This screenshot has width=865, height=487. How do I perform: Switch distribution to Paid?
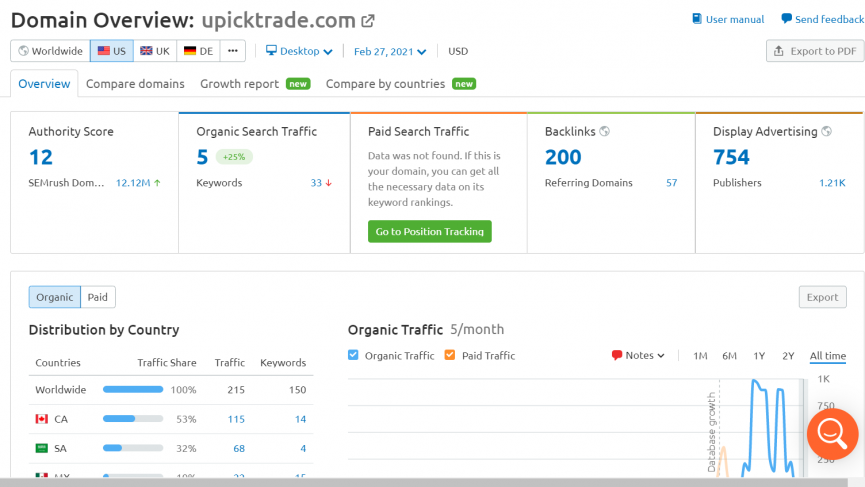coord(98,297)
